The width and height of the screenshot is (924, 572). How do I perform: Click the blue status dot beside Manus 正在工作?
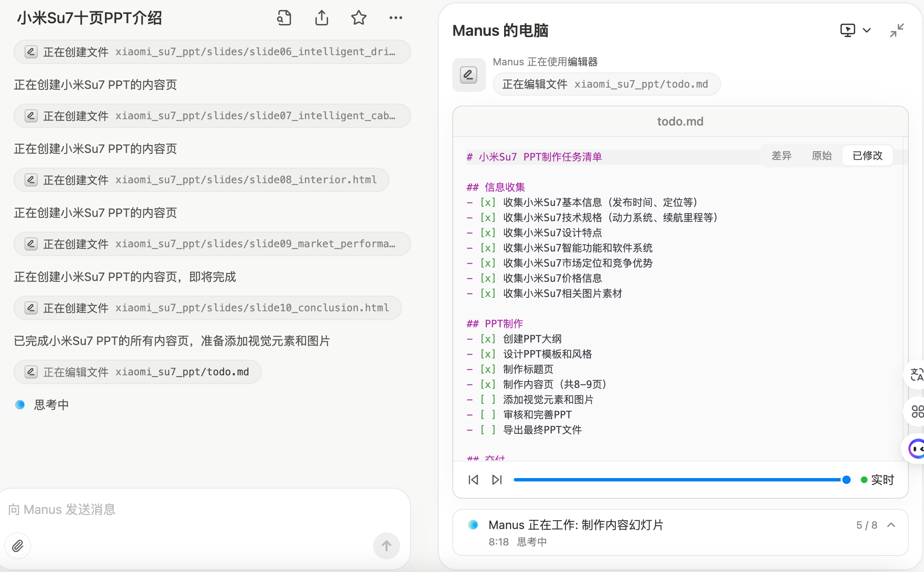pyautogui.click(x=473, y=525)
